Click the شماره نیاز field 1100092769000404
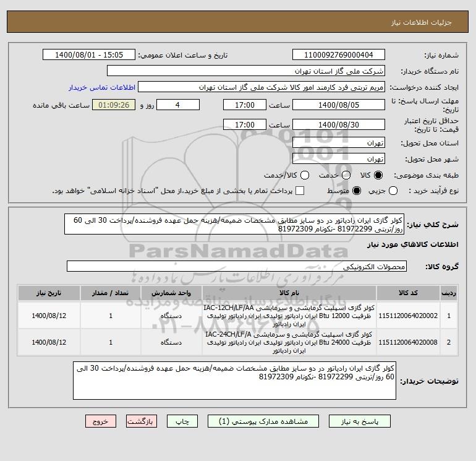The width and height of the screenshot is (476, 461). click(x=339, y=54)
